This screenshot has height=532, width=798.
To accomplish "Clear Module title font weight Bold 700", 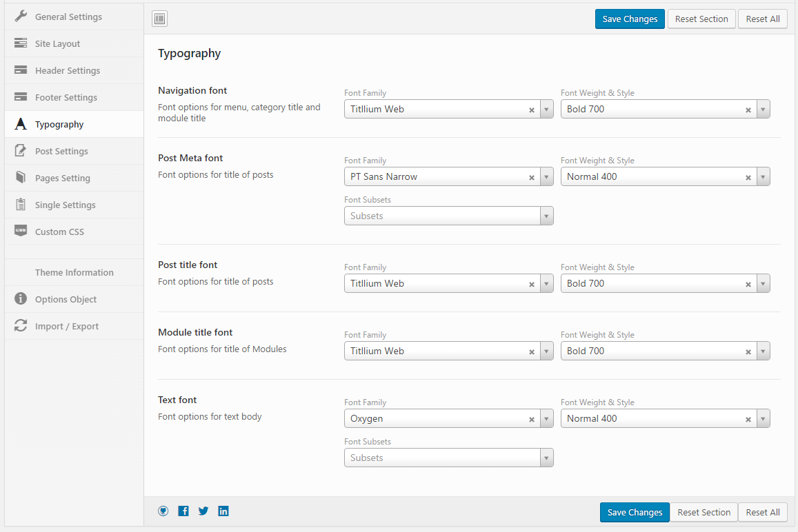I will [x=748, y=351].
